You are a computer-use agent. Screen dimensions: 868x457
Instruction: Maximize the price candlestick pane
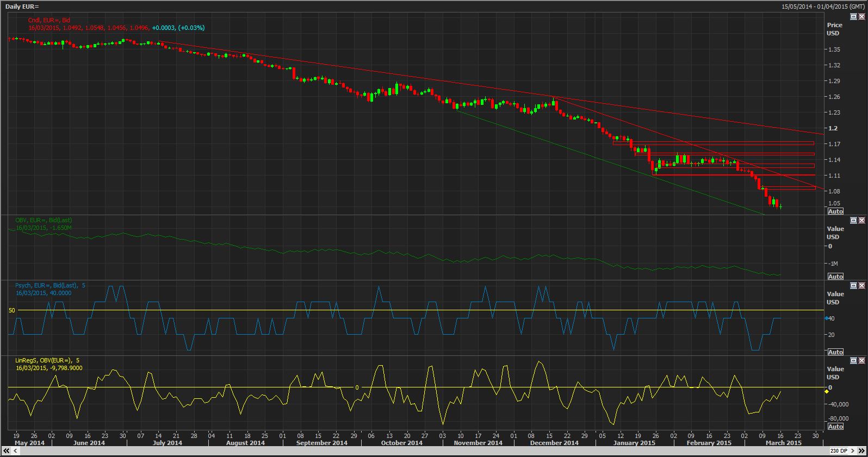(853, 17)
